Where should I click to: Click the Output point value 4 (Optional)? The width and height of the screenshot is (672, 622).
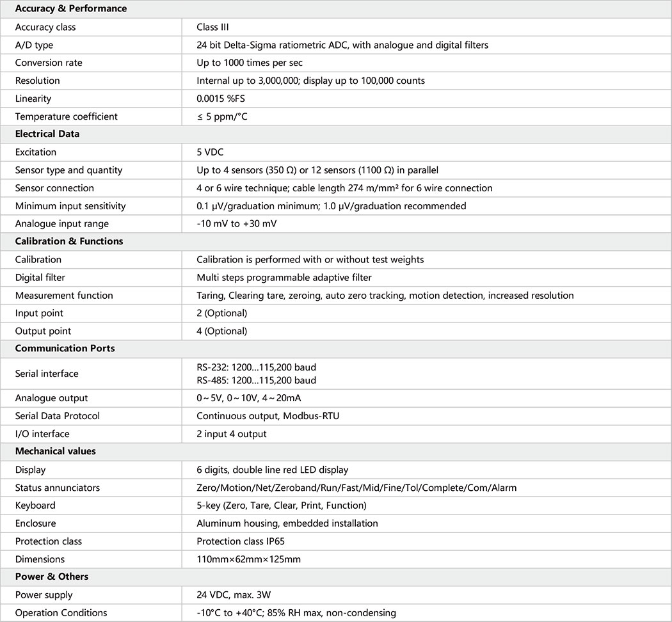tap(221, 331)
